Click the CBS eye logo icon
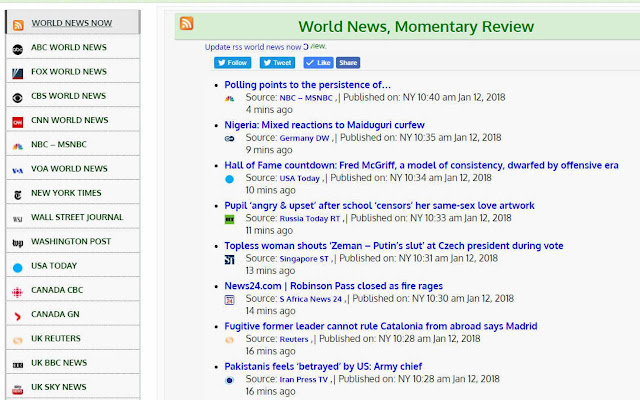 [18, 98]
